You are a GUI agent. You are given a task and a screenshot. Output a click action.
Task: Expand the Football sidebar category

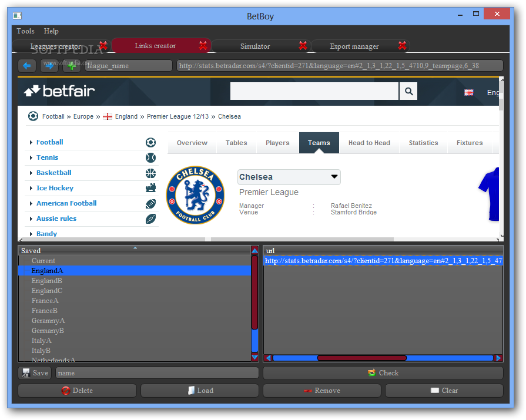point(31,143)
